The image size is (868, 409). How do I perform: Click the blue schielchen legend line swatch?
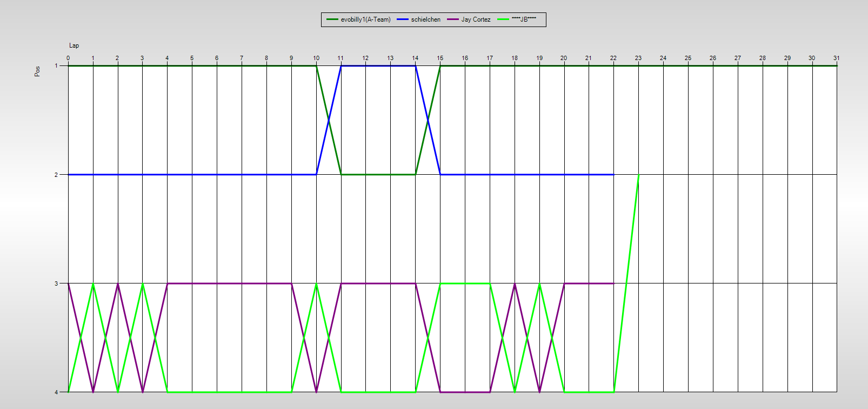click(403, 19)
